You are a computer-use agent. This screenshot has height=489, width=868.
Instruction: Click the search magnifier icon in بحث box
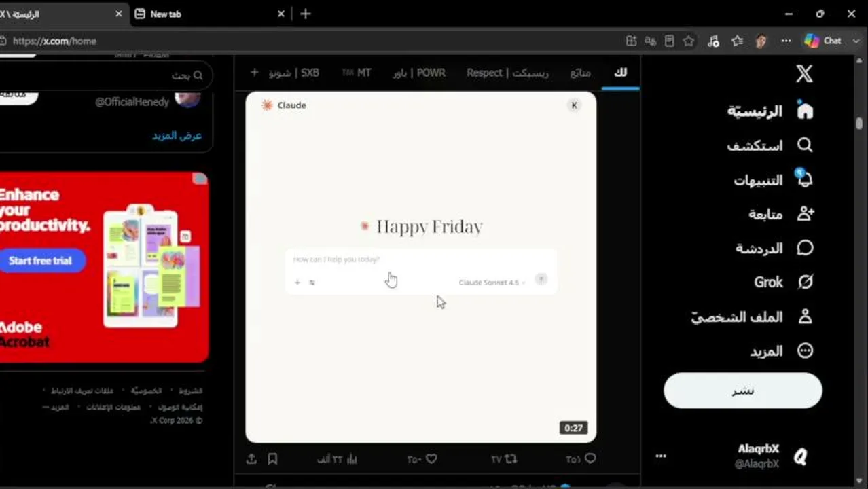click(x=198, y=75)
